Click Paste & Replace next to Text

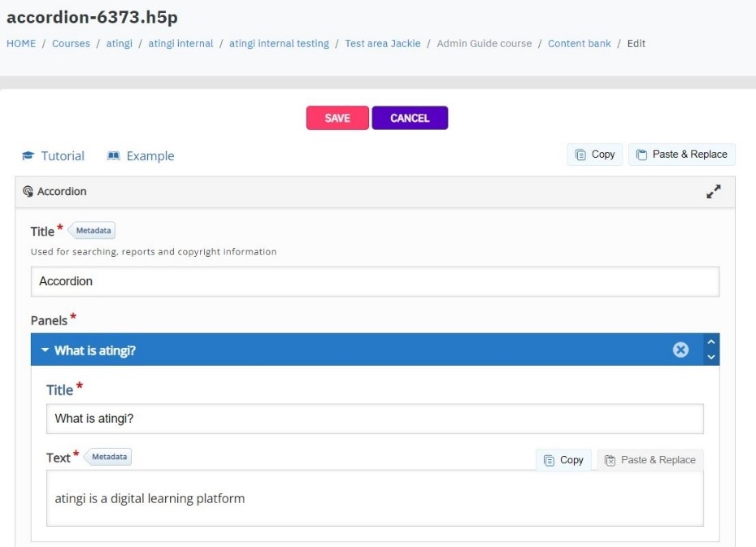(650, 460)
